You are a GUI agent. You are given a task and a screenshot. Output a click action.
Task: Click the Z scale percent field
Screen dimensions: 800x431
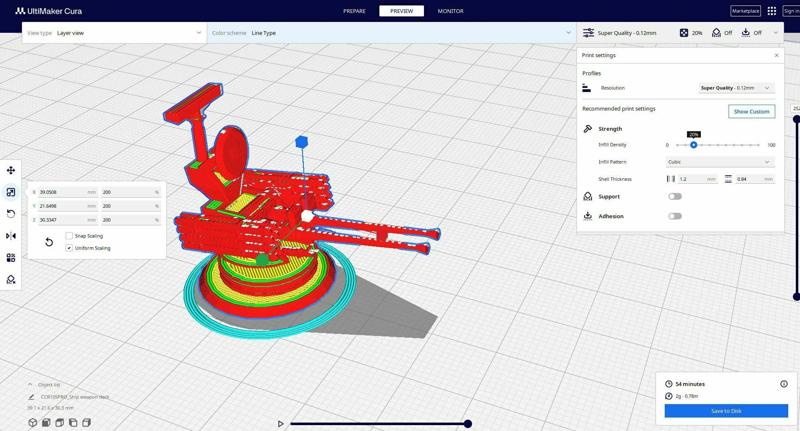[x=131, y=220]
